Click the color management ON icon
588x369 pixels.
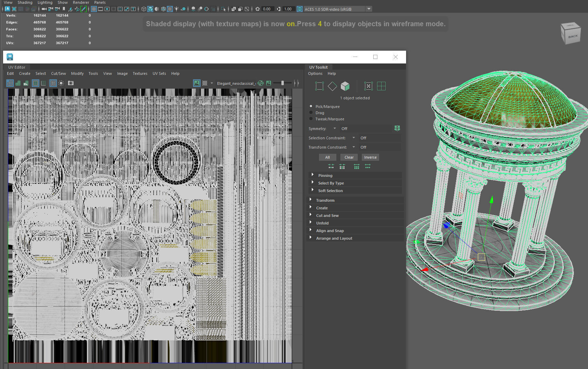pyautogui.click(x=300, y=9)
